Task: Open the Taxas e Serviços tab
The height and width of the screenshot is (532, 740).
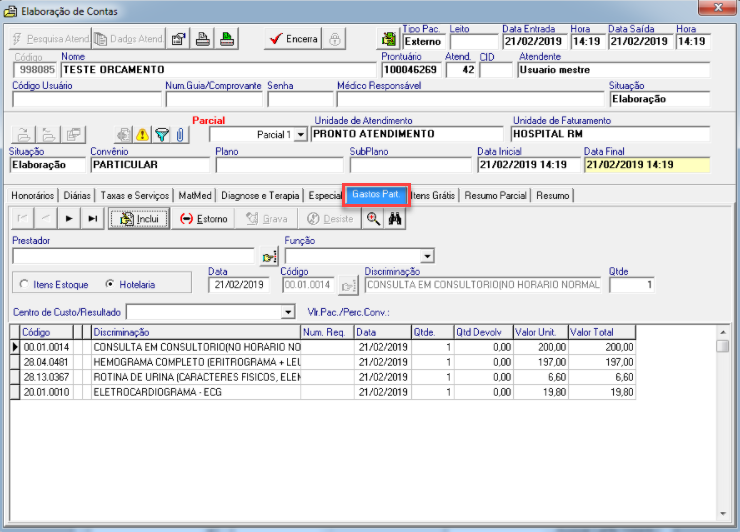Action: tap(135, 195)
